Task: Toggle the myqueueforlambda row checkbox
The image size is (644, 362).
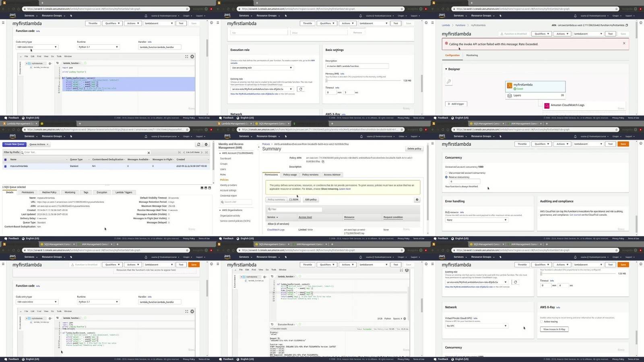Action: click(x=5, y=166)
